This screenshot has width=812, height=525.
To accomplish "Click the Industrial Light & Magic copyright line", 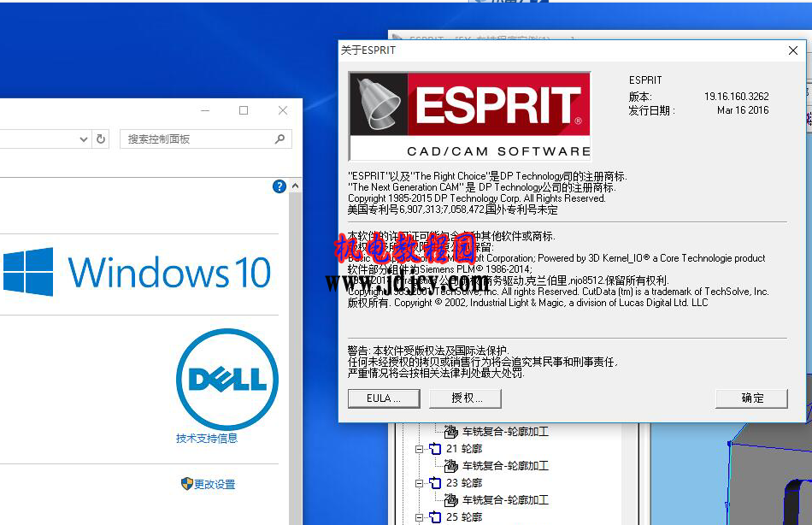I will pyautogui.click(x=527, y=304).
